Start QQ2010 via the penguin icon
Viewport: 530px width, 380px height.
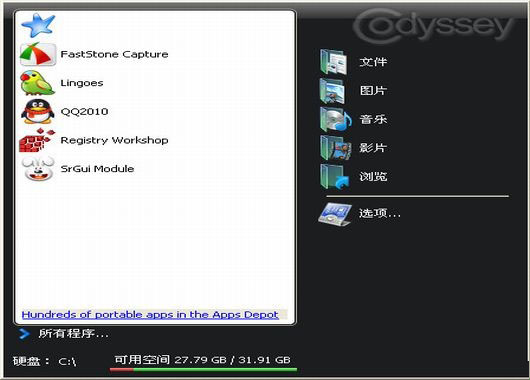tap(38, 112)
